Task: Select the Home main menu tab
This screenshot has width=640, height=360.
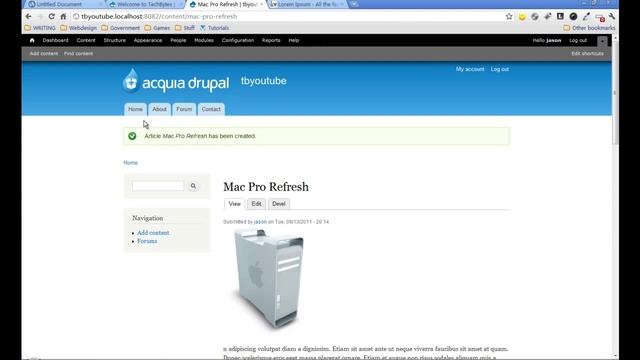Action: point(136,109)
